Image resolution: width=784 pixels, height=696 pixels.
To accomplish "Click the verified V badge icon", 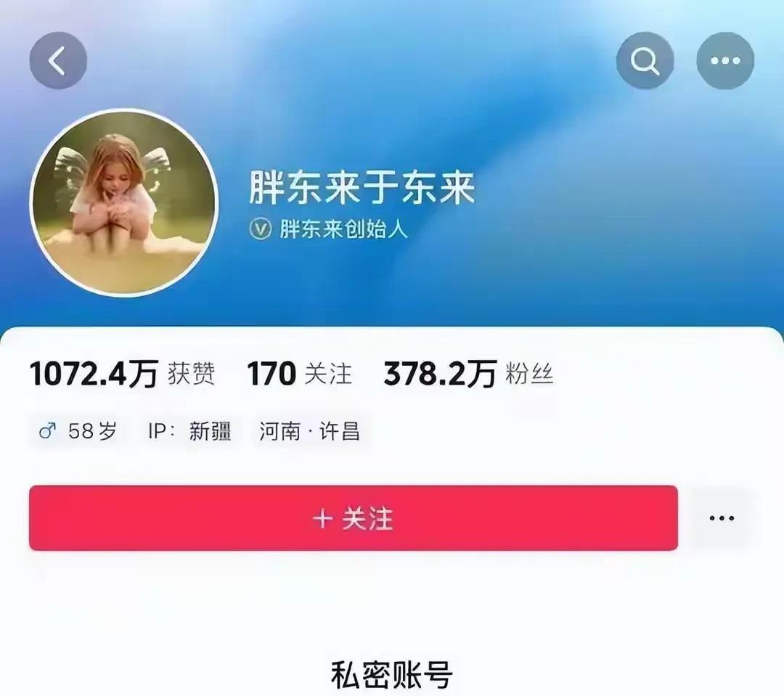I will (260, 229).
